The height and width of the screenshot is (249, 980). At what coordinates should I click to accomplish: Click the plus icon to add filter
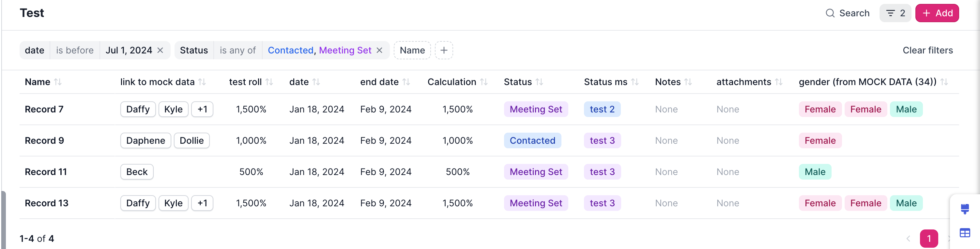click(444, 50)
